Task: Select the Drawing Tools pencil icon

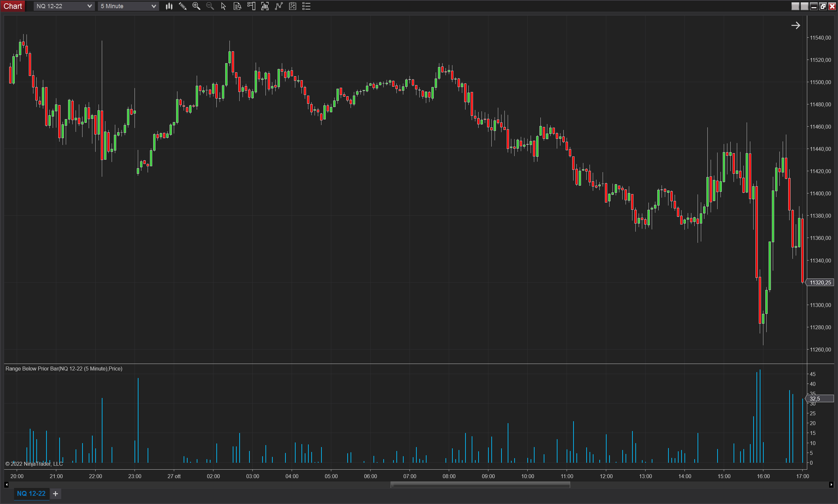Action: pyautogui.click(x=183, y=6)
